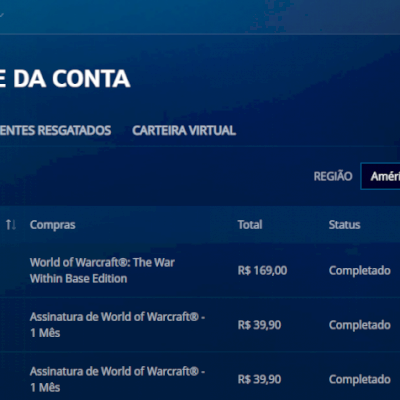Image resolution: width=400 pixels, height=400 pixels.
Task: Click the first R$ 39,90 total
Action: tap(259, 325)
